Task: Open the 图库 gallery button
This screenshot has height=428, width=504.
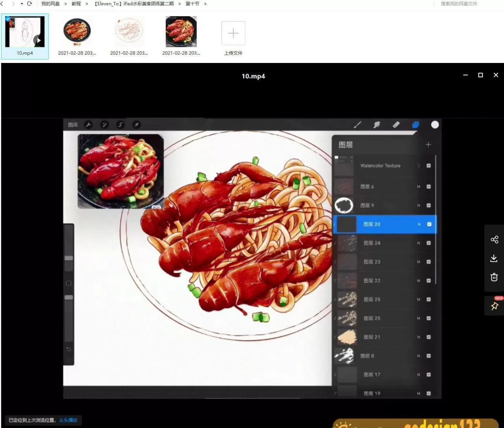Action: pos(72,125)
